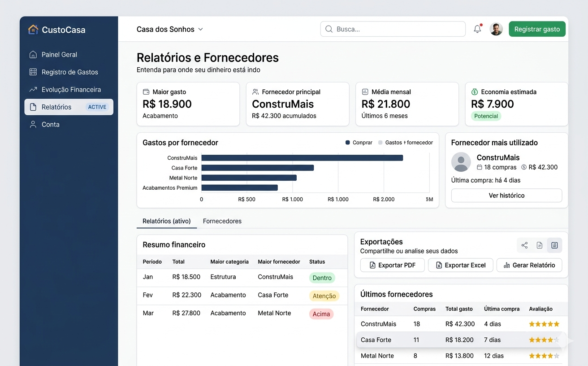Image resolution: width=588 pixels, height=366 pixels.
Task: Click the chart icon beside Média mensal
Action: point(365,91)
